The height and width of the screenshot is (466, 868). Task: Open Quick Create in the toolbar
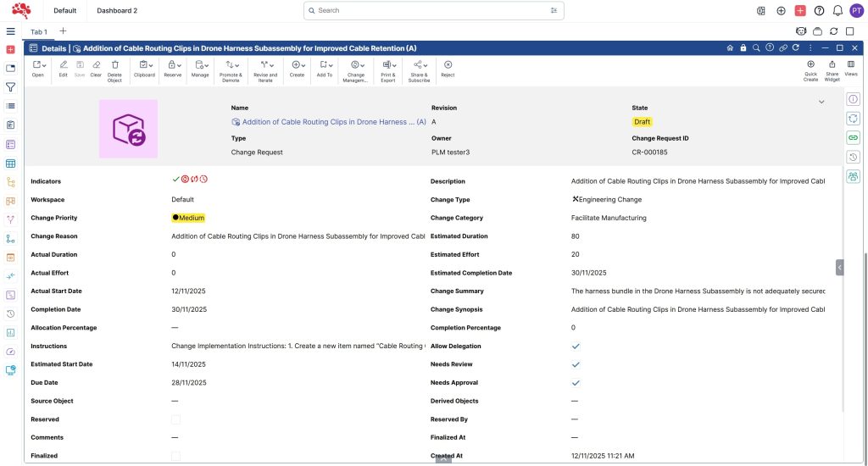point(810,65)
